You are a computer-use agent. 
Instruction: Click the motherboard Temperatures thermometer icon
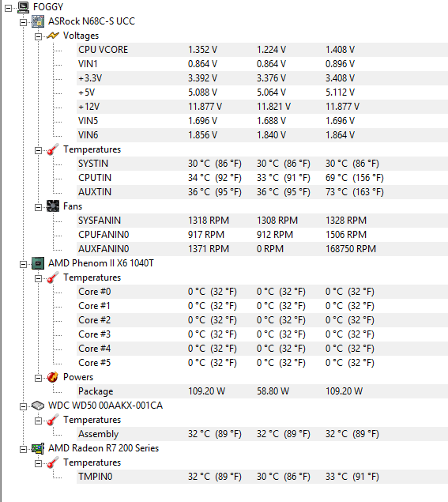[x=53, y=149]
